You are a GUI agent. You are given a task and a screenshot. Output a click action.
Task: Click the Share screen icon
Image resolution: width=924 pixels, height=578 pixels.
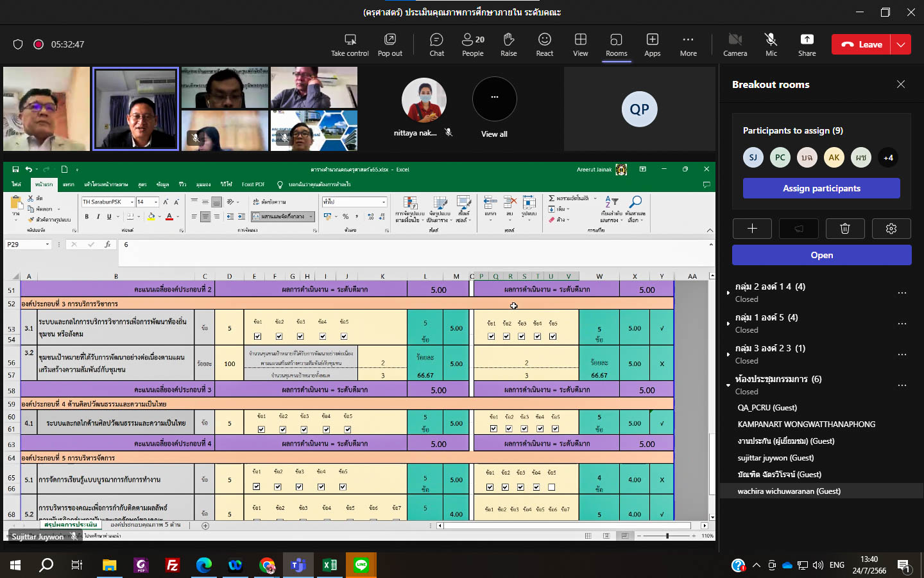(x=807, y=44)
